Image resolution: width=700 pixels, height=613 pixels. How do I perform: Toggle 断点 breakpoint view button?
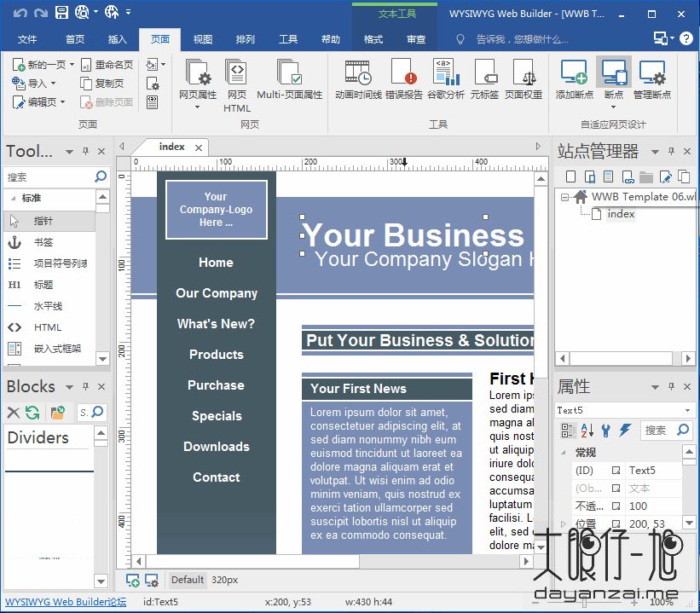tap(613, 83)
